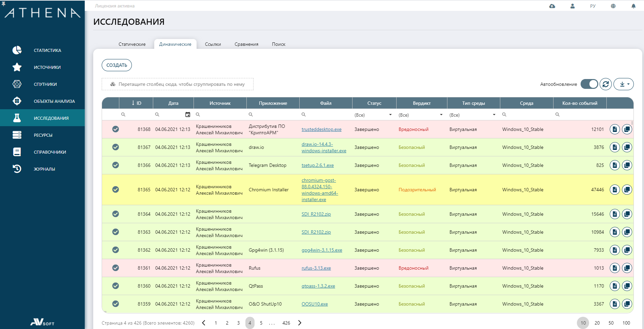Viewport: 644px width, 329px height.
Task: Open calendar picker in date filter
Action: (188, 115)
